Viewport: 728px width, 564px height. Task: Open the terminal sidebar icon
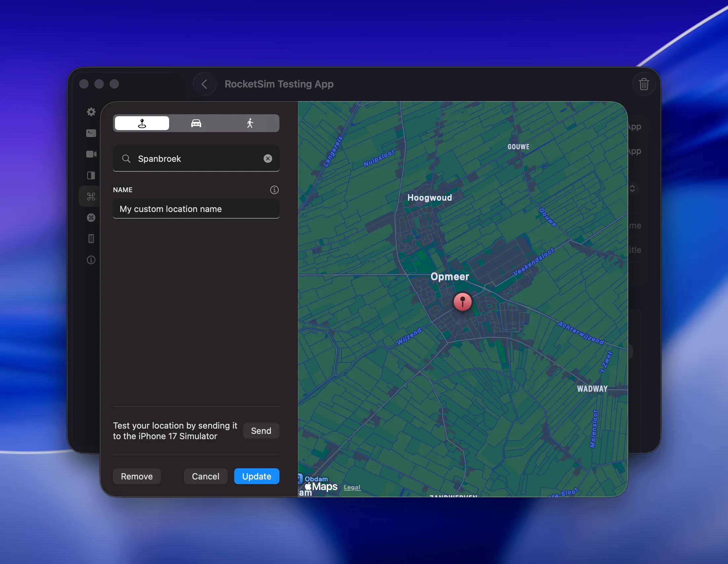(x=91, y=133)
